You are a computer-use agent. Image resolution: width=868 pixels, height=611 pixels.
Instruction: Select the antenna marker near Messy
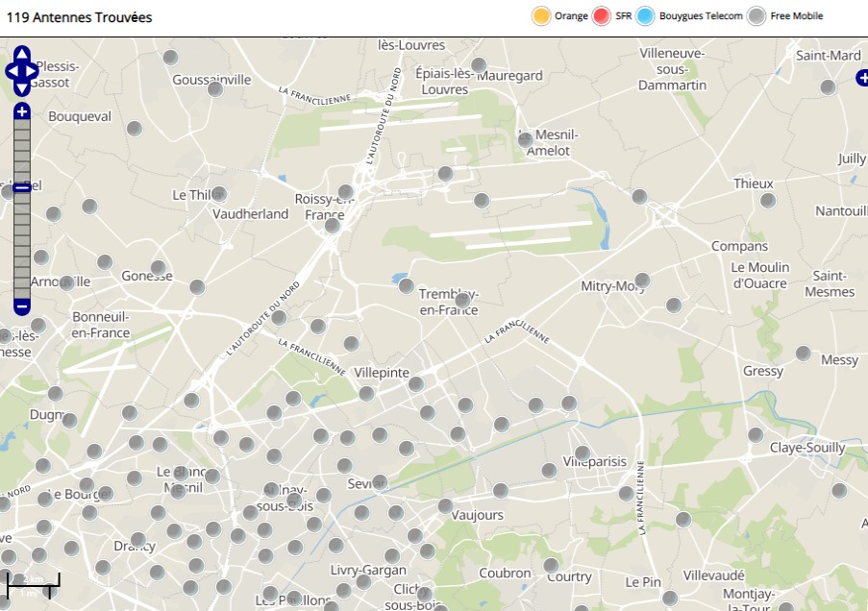(803, 354)
